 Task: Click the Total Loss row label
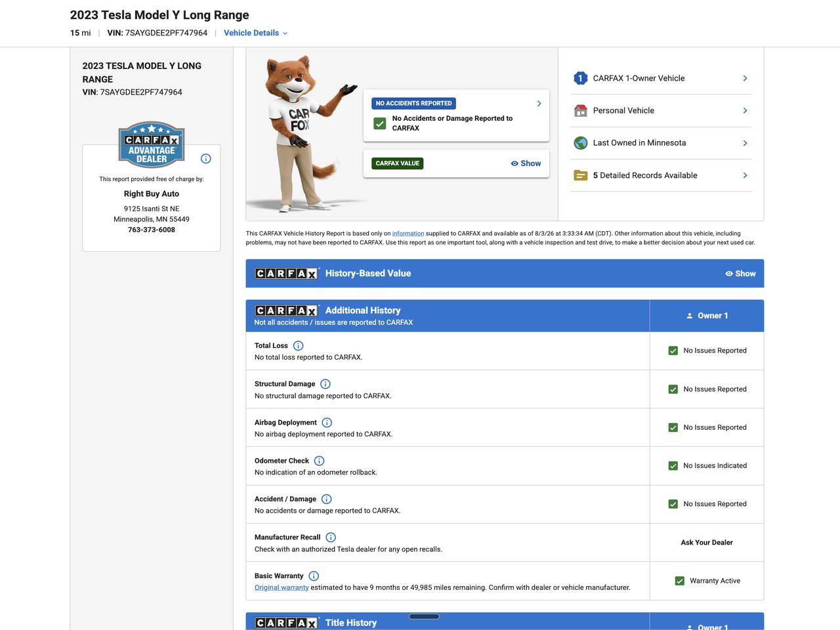(x=271, y=346)
